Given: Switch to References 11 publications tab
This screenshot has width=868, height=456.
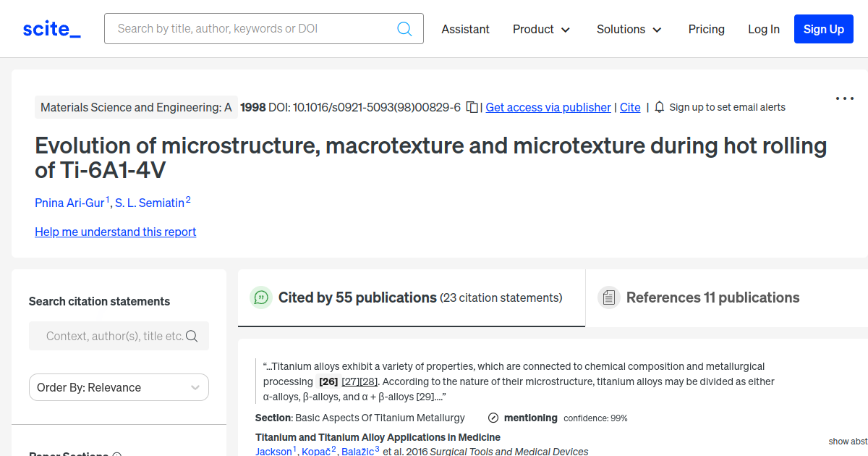Looking at the screenshot, I should (x=712, y=297).
